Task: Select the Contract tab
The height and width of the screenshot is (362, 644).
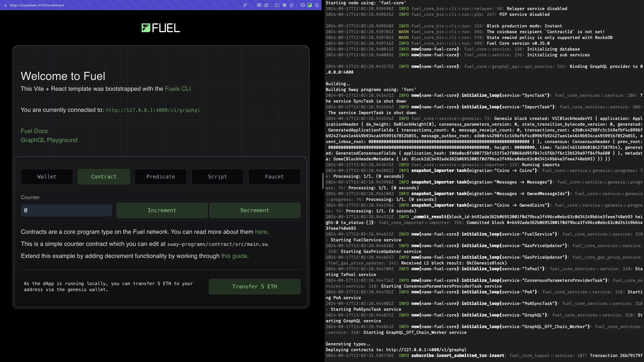Action: pos(104,177)
